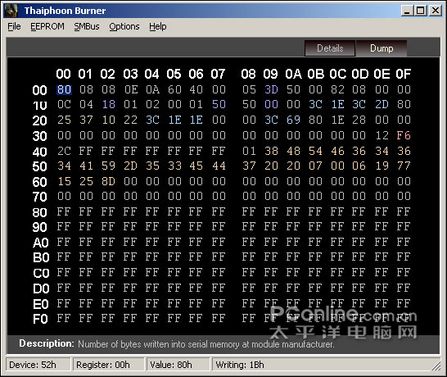Click the 0F column header
Image resolution: width=447 pixels, height=377 pixels.
[x=403, y=74]
